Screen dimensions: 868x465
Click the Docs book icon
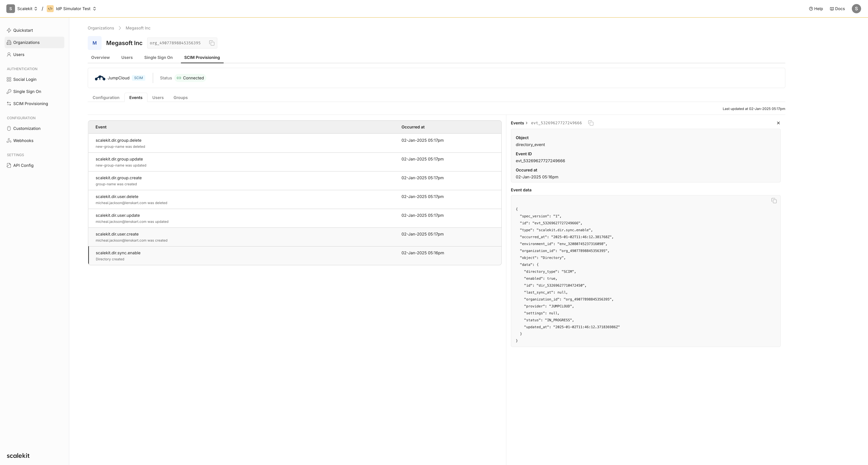click(832, 9)
